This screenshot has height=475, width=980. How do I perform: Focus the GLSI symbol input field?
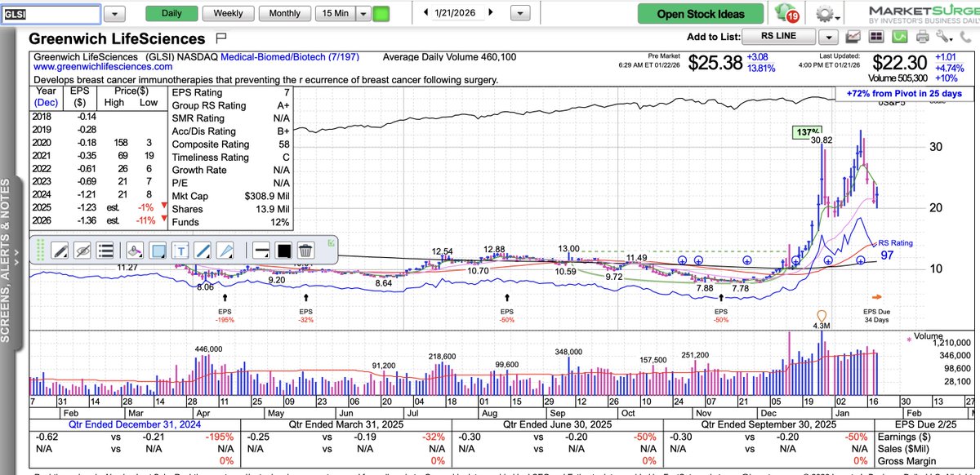[x=51, y=14]
